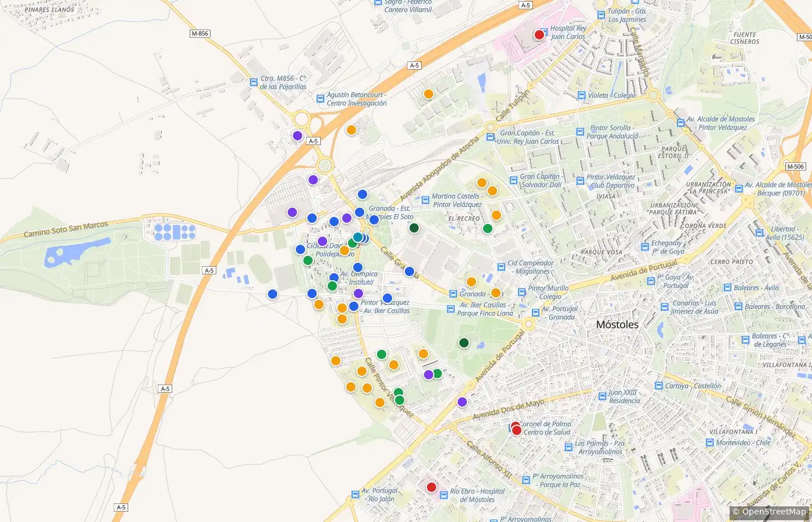Image resolution: width=812 pixels, height=522 pixels.
Task: Select the Av. Alcalde de Mostoles - Bécquer stop icon
Action: [x=738, y=189]
